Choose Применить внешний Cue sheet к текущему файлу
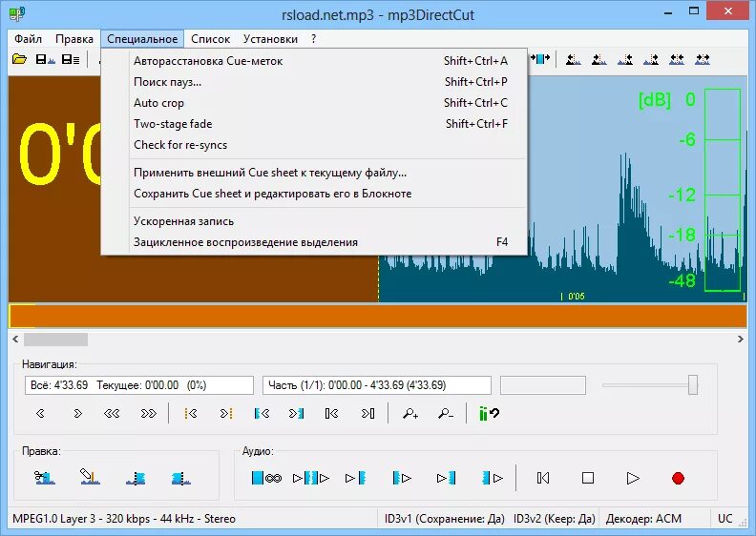Screen dimensions: 756x536 pyautogui.click(x=314, y=173)
